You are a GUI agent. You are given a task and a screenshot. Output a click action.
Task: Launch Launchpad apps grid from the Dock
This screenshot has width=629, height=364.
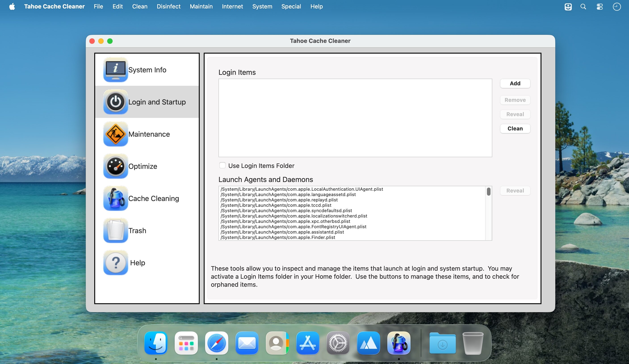(x=186, y=343)
